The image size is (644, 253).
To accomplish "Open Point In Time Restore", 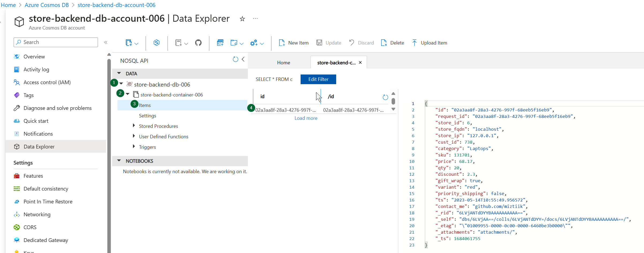I will pyautogui.click(x=48, y=202).
